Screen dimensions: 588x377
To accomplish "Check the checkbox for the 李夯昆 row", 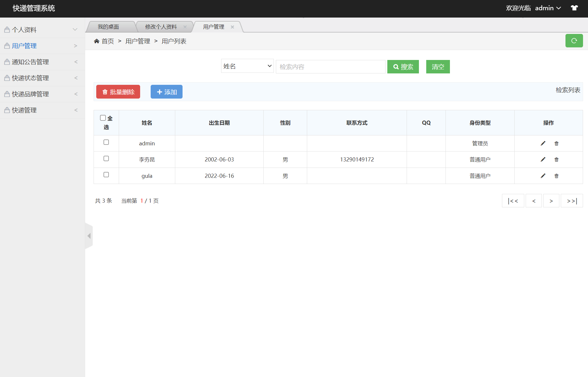I will click(x=106, y=159).
